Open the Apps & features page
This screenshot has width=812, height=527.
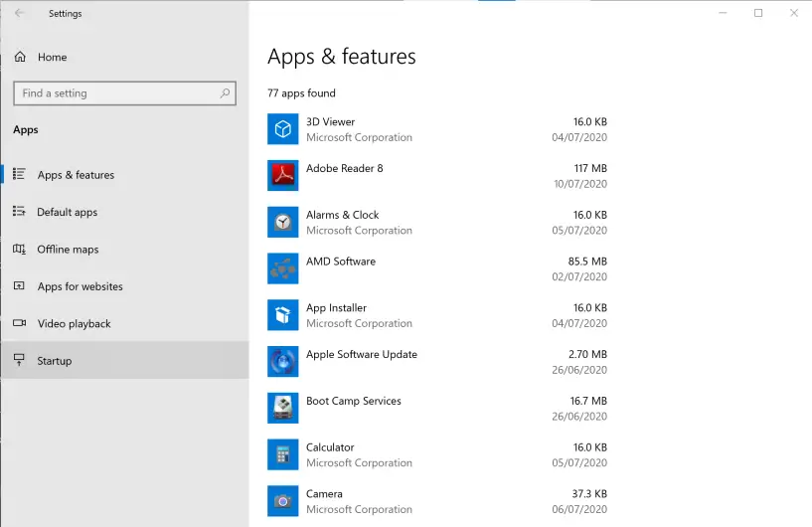point(125,175)
